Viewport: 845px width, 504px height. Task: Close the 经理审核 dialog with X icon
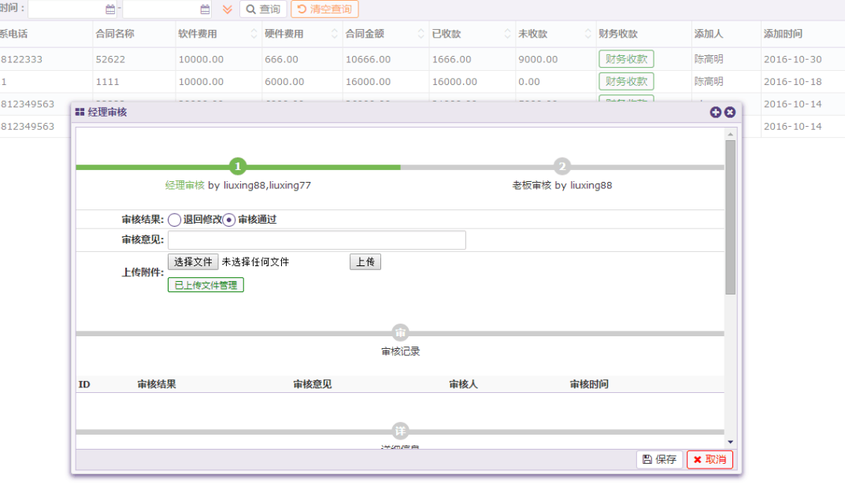click(730, 113)
